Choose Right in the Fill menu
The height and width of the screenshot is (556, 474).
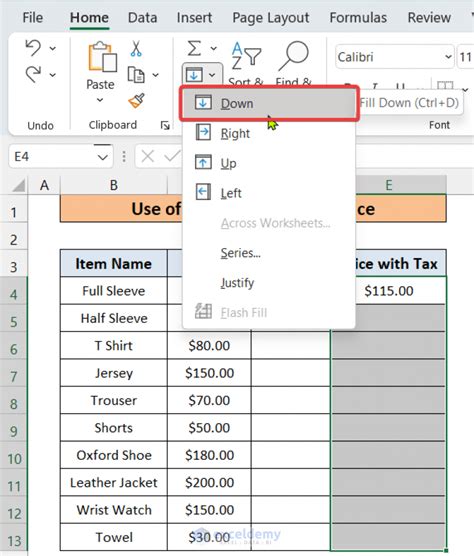pyautogui.click(x=269, y=133)
